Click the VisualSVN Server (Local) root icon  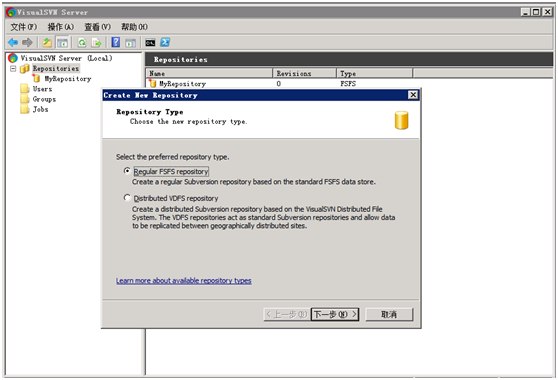[13, 58]
